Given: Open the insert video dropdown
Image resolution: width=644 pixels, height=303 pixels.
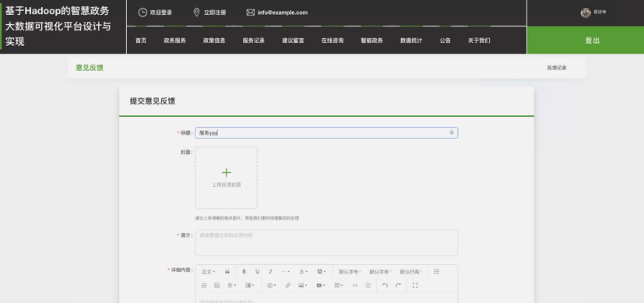Looking at the screenshot, I should [x=320, y=285].
